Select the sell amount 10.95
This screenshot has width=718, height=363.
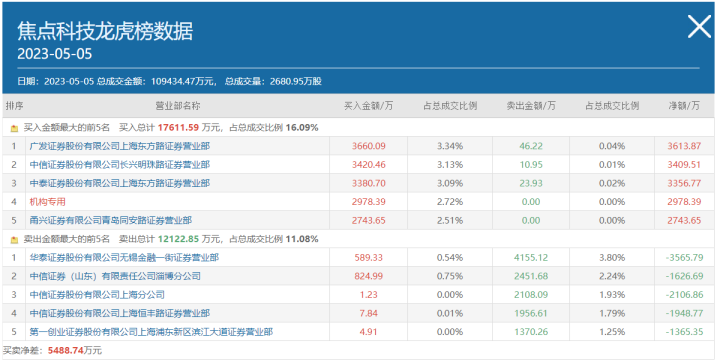pyautogui.click(x=531, y=165)
